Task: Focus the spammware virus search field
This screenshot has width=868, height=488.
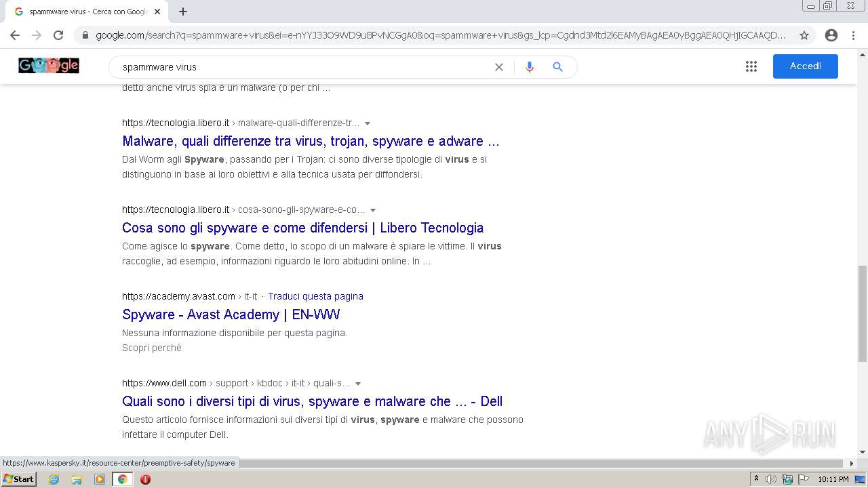Action: pyautogui.click(x=305, y=67)
